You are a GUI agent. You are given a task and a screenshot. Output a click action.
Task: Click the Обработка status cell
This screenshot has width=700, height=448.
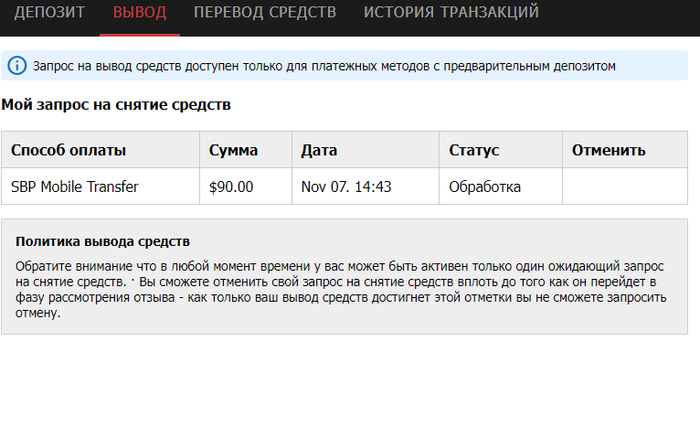[x=501, y=187]
